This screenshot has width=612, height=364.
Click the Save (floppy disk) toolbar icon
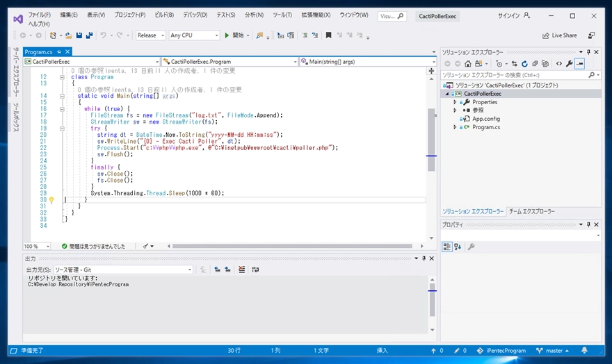tap(79, 35)
